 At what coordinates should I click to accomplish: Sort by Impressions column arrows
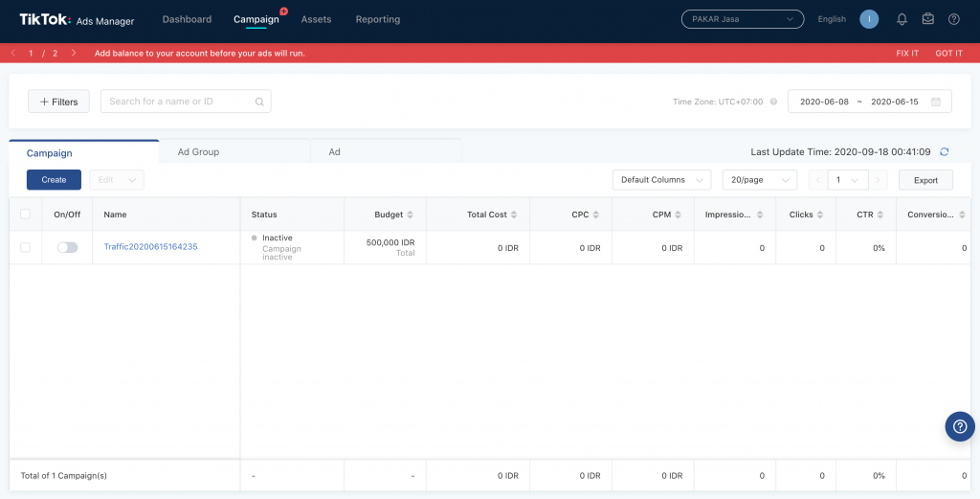click(759, 215)
